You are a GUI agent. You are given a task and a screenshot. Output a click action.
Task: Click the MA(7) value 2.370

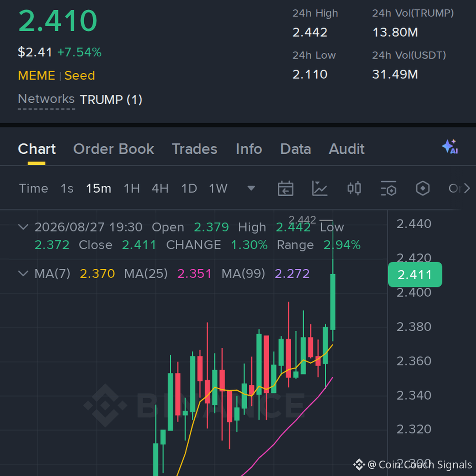pos(97,274)
